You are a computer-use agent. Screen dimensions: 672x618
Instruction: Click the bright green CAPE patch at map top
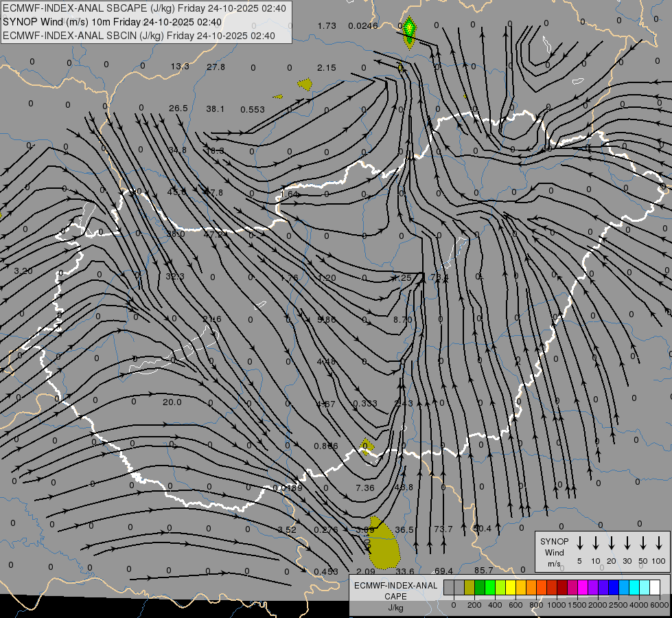tap(410, 32)
